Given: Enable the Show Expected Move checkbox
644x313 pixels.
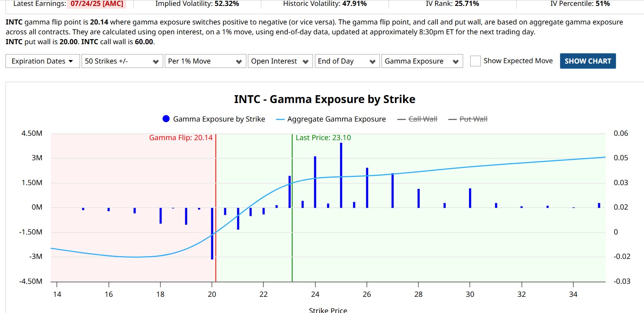Looking at the screenshot, I should click(x=475, y=61).
